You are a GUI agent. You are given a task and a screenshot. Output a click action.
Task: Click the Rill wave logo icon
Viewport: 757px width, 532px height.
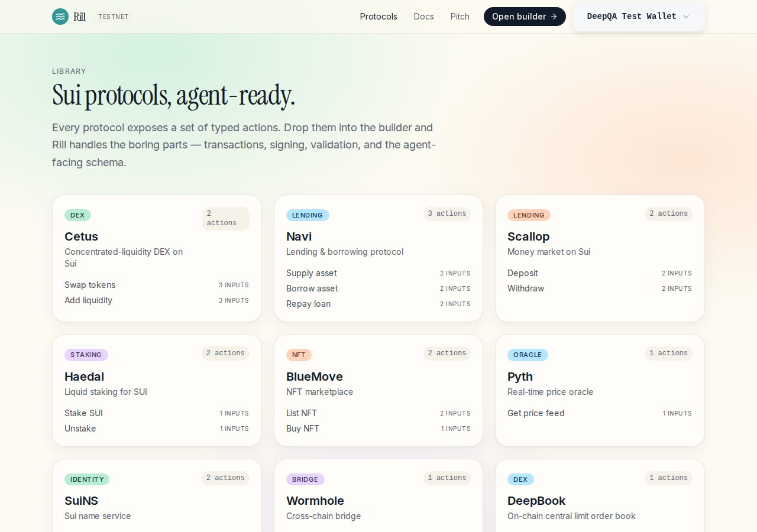pos(60,17)
